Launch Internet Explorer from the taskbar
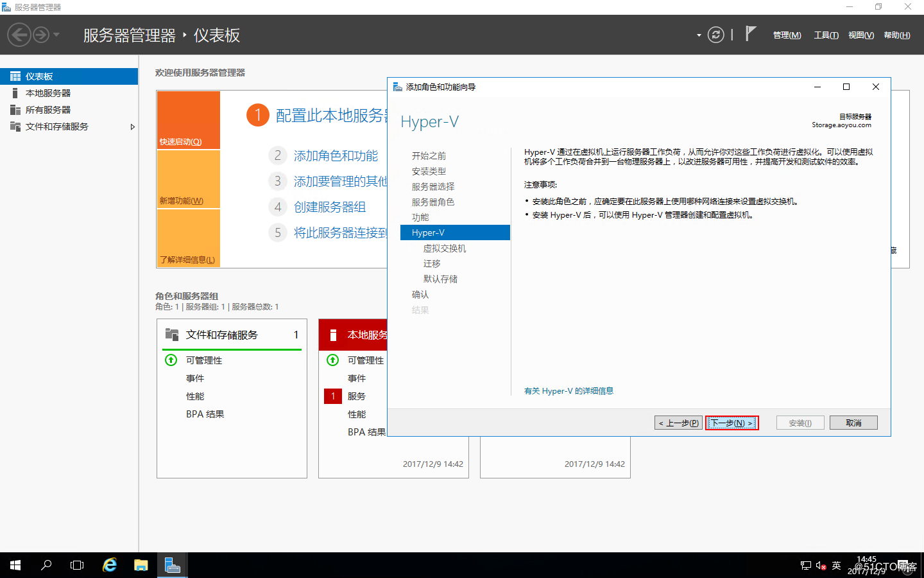 110,565
